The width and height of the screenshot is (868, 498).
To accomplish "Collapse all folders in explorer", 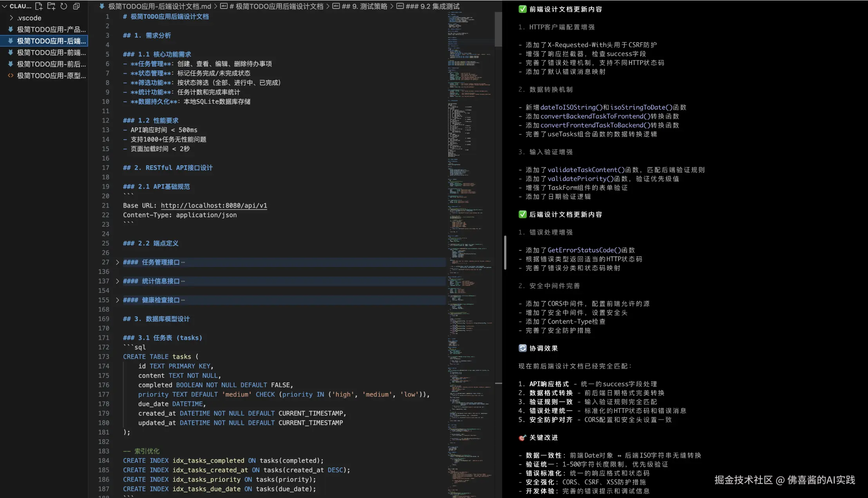I will (x=76, y=6).
